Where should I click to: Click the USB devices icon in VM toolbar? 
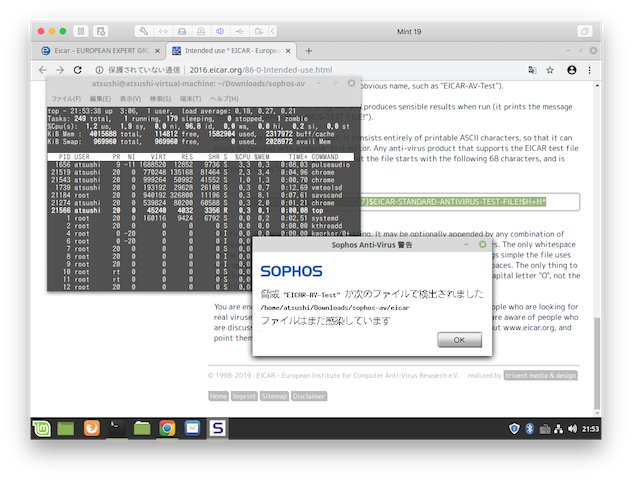tap(239, 31)
